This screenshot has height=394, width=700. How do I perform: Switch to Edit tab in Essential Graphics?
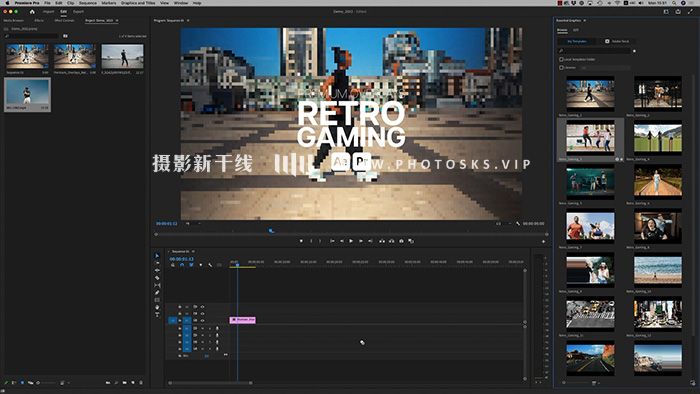click(575, 30)
